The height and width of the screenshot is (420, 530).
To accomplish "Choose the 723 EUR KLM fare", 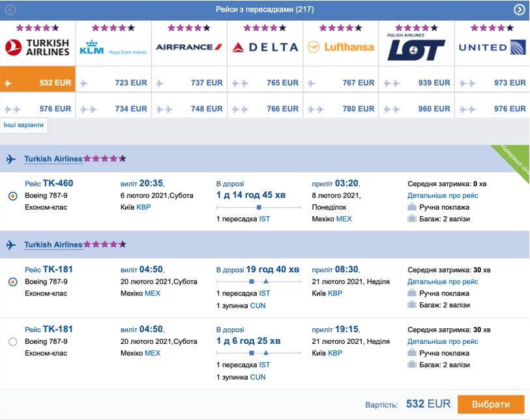I will [x=113, y=83].
